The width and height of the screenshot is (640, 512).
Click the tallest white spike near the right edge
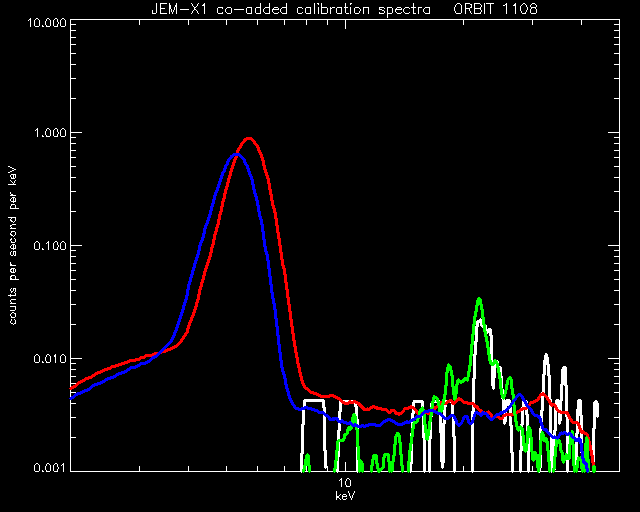[546, 356]
